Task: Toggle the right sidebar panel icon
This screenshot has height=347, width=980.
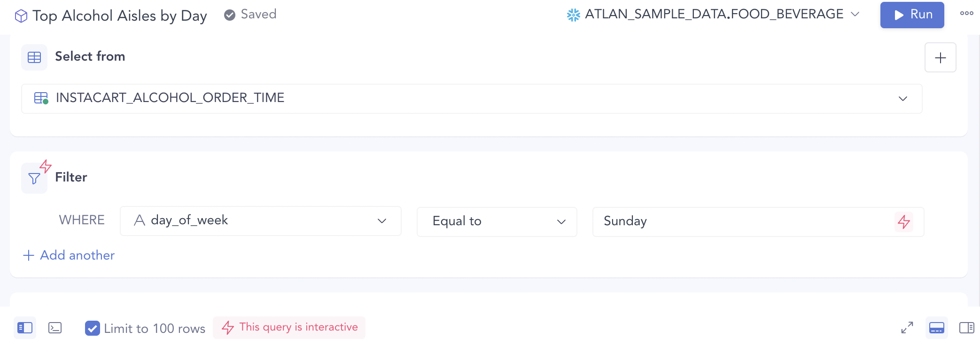Action: pyautogui.click(x=967, y=328)
